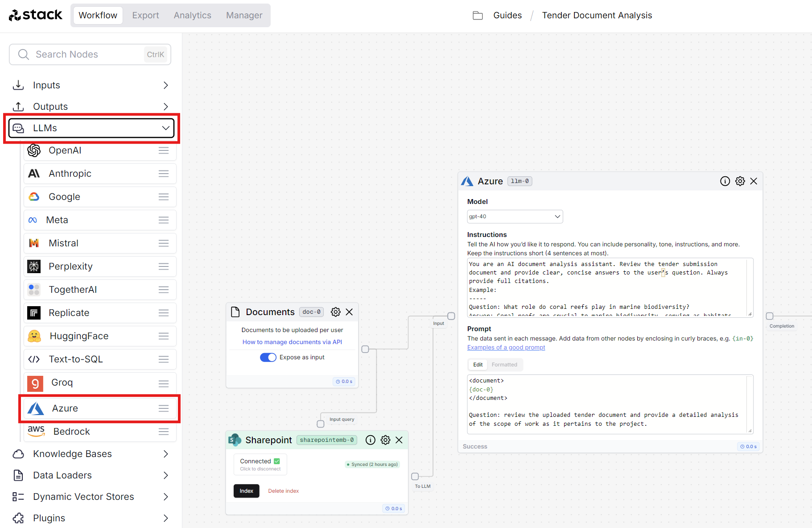
Task: Select the Anthropic node icon
Action: pyautogui.click(x=34, y=174)
